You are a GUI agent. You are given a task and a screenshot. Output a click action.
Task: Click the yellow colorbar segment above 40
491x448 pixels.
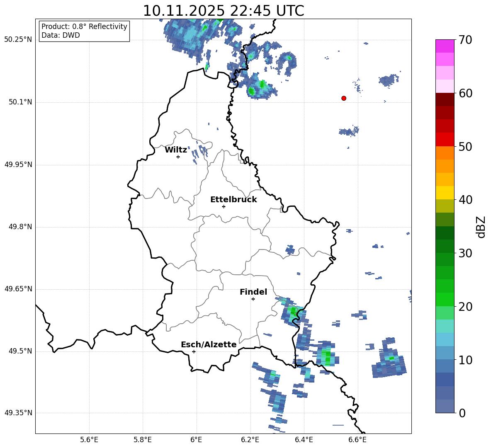(x=445, y=193)
